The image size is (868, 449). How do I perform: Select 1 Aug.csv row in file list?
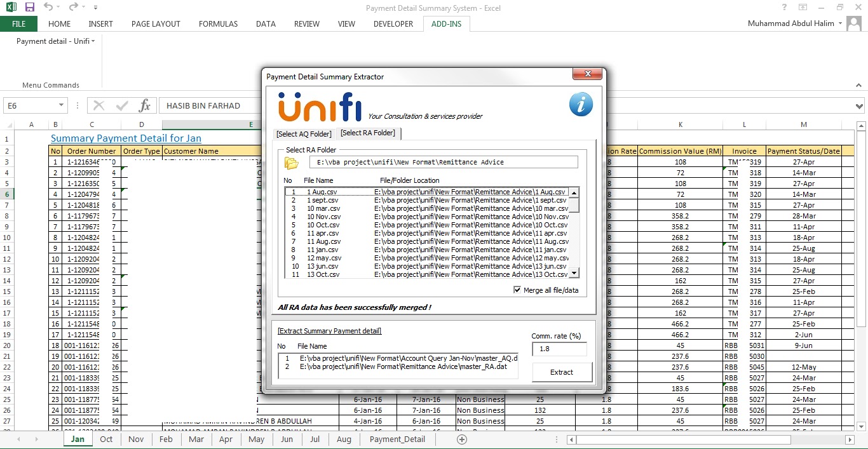428,192
